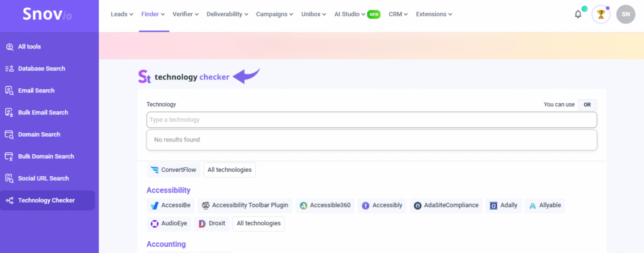Expand the Finder dropdown menu
This screenshot has width=644, height=253.
pos(153,14)
